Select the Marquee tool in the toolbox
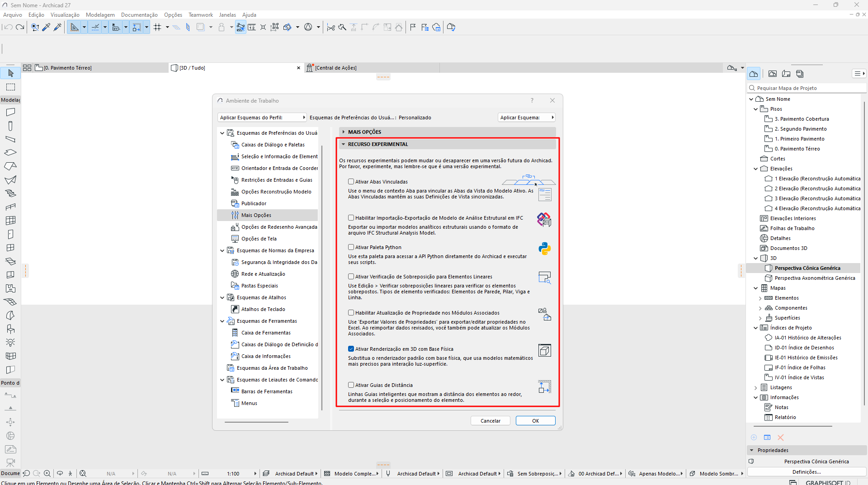 tap(10, 87)
